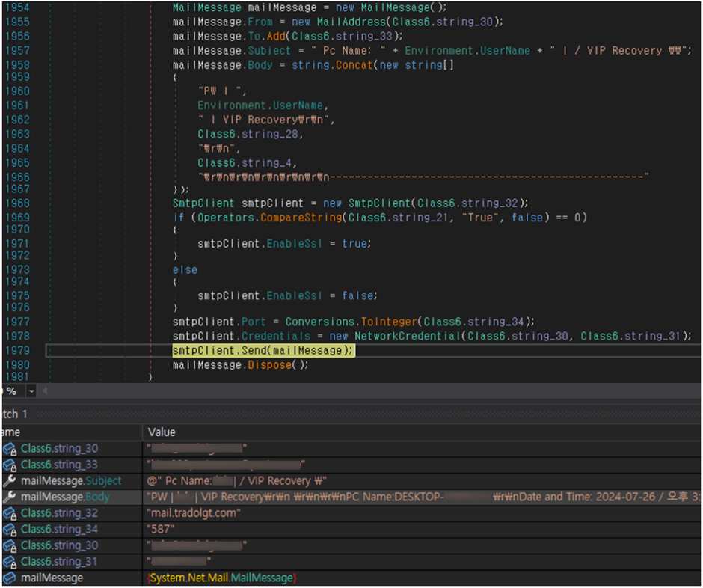Image resolution: width=703 pixels, height=588 pixels.
Task: Click the horizontal scroll left arrow
Action: pos(45,391)
